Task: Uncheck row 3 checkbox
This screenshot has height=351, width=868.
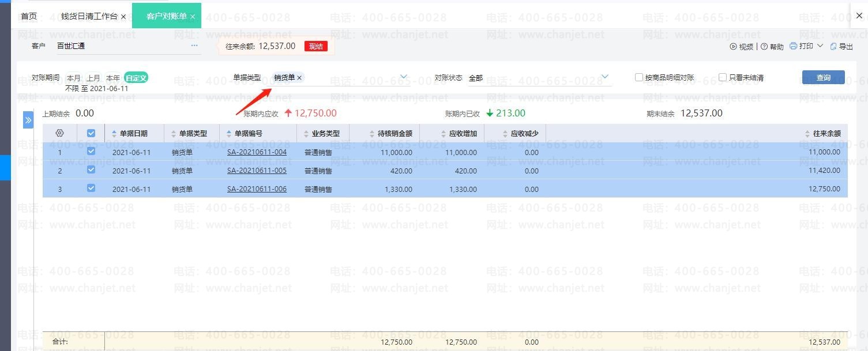Action: coord(91,188)
